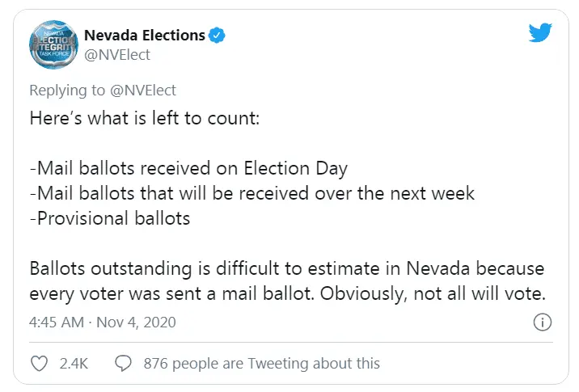
Task: Click the Nov 4, 2020 date
Action: [136, 322]
